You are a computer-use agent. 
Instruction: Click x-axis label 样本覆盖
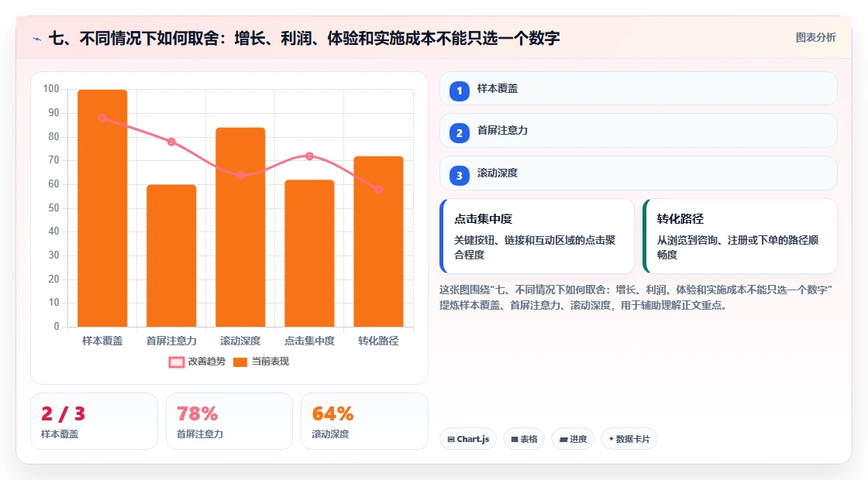coord(102,341)
